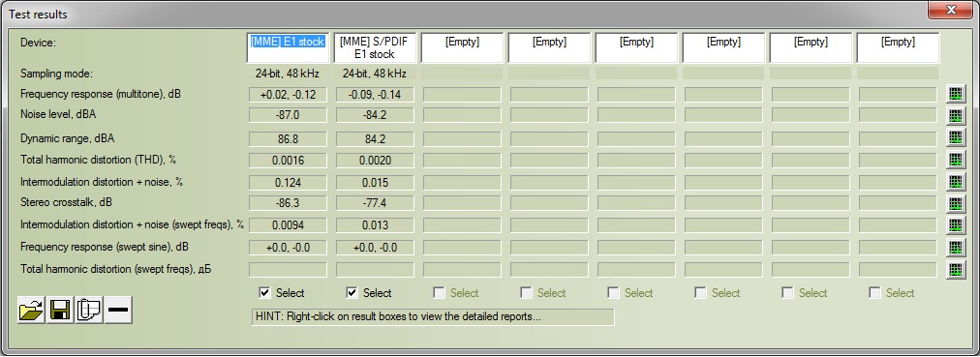Click the document report icon beside the floppy disk
This screenshot has width=980, height=357.
click(89, 311)
